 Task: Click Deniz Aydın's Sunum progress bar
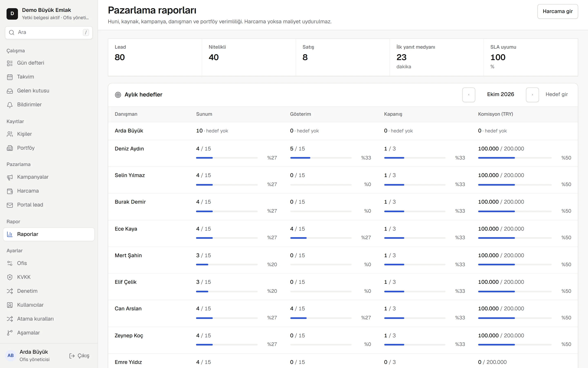pos(227,158)
